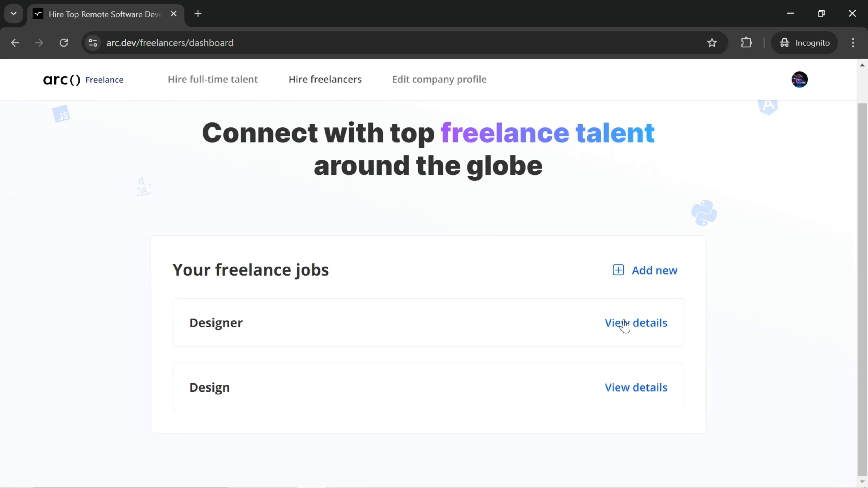Screen dimensions: 868x488
Task: Select the Hire full-time talent menu item
Action: (x=213, y=79)
